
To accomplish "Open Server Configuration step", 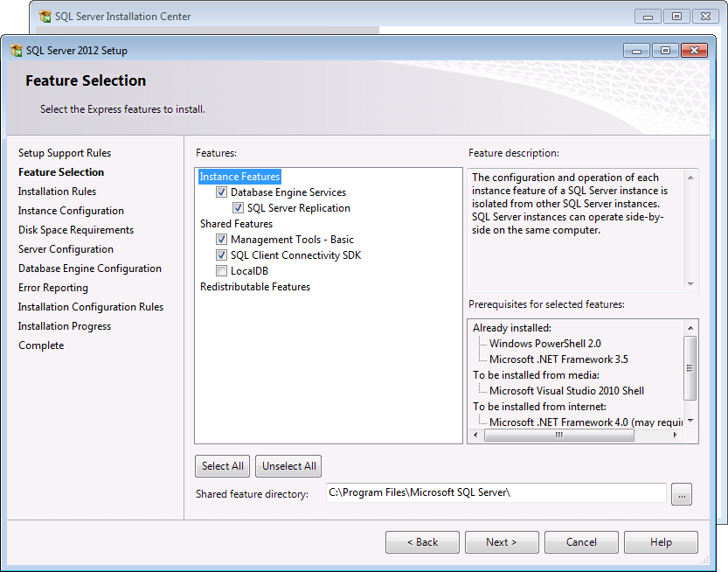I will point(66,249).
